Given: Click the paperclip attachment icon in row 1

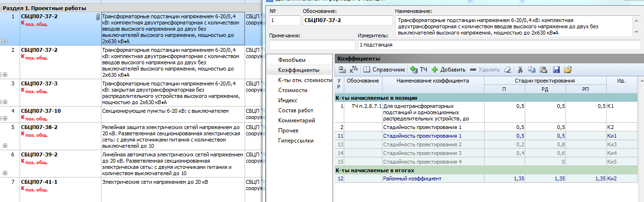Looking at the screenshot, I should pos(97,17).
